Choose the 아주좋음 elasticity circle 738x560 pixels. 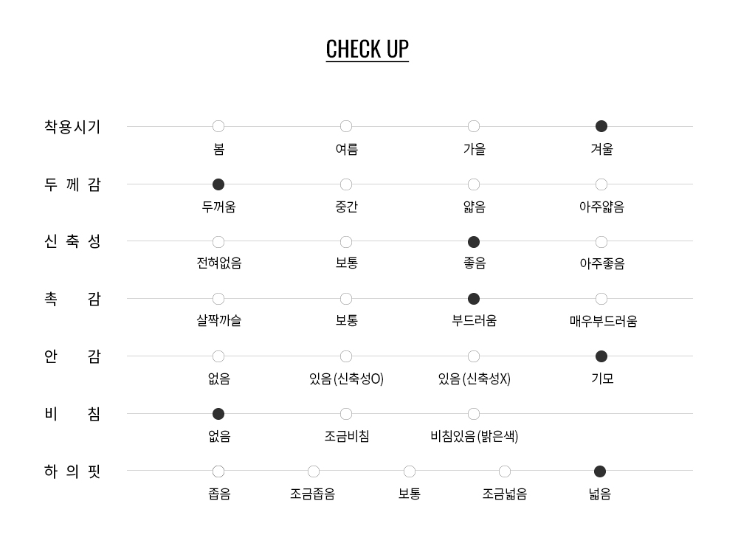pos(601,242)
